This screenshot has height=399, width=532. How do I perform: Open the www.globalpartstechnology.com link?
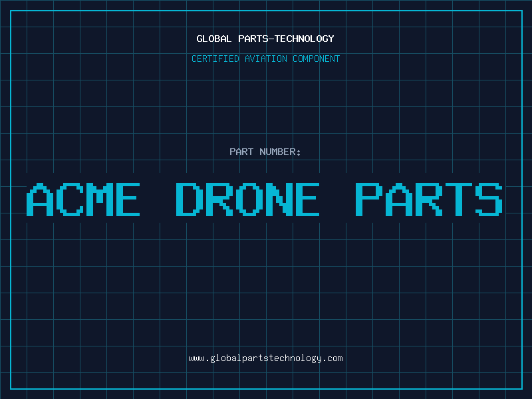coord(265,358)
